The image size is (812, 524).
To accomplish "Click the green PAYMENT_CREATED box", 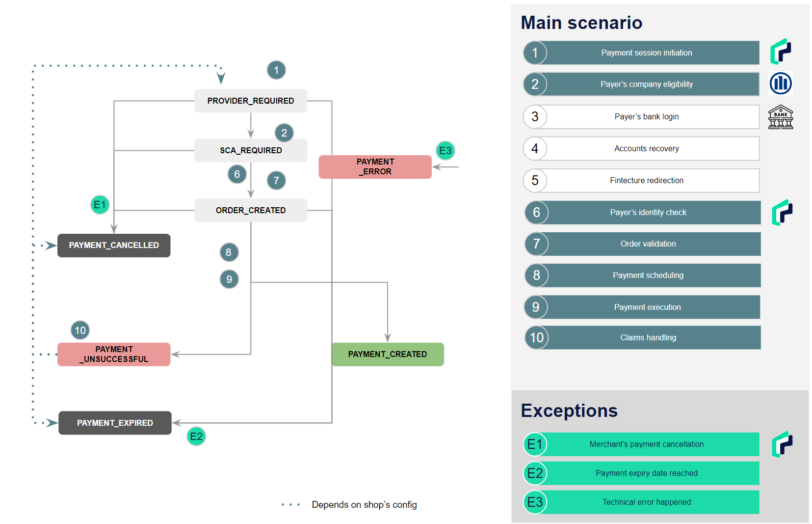I will (388, 354).
